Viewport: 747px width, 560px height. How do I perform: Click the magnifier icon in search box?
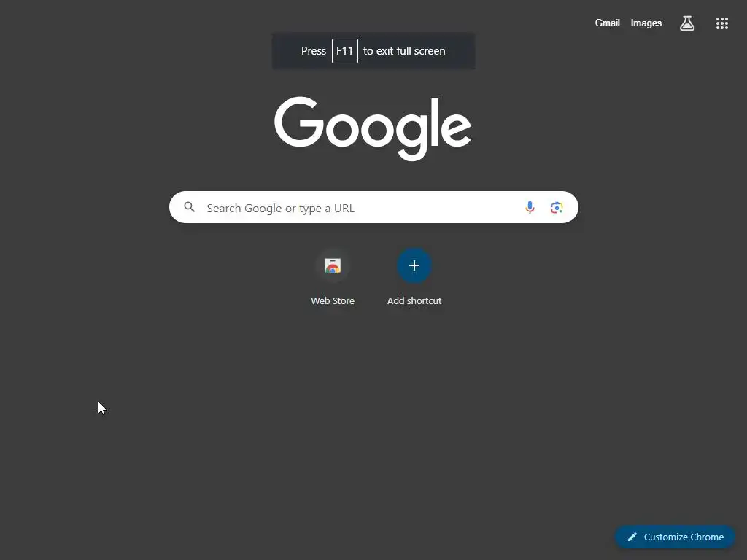(x=190, y=207)
